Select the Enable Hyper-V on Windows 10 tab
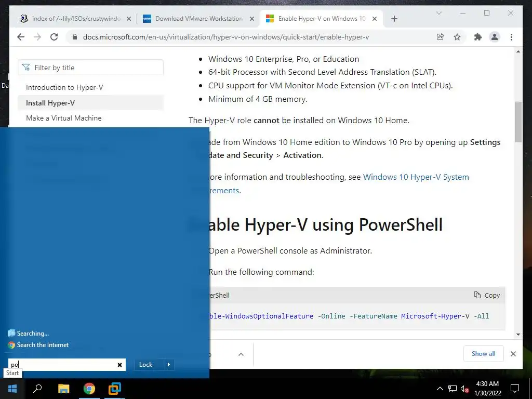Viewport: 532px width, 399px height. point(322,19)
